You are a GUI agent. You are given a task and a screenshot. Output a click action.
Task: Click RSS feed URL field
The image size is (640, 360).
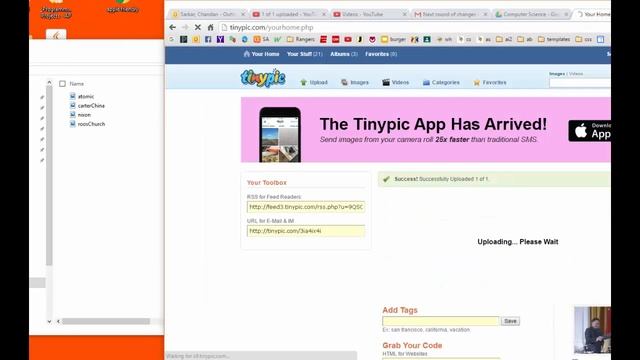pos(306,207)
